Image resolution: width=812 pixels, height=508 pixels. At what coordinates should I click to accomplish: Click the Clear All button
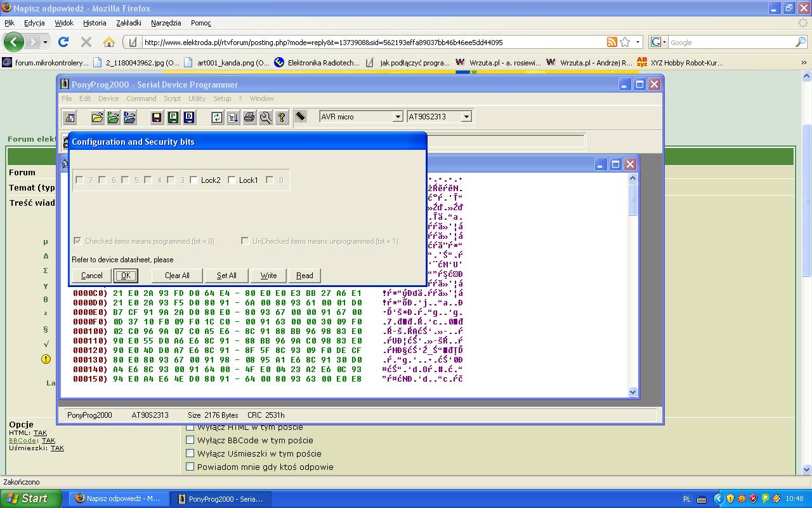(x=177, y=276)
